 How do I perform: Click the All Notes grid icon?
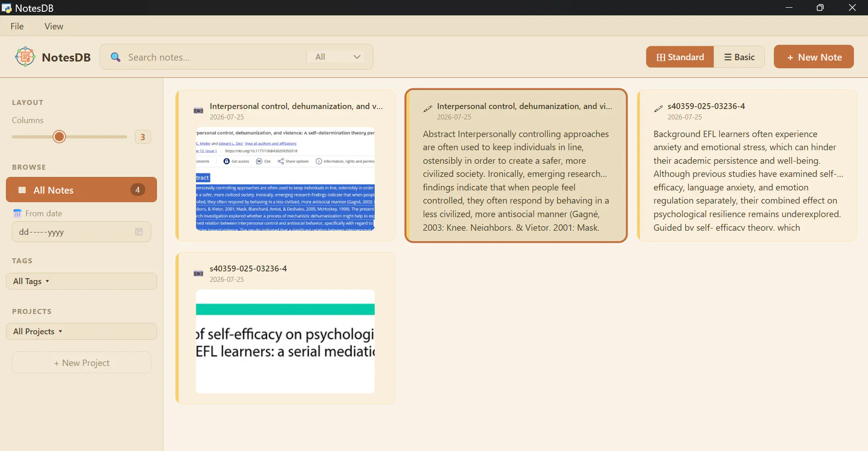click(x=22, y=190)
